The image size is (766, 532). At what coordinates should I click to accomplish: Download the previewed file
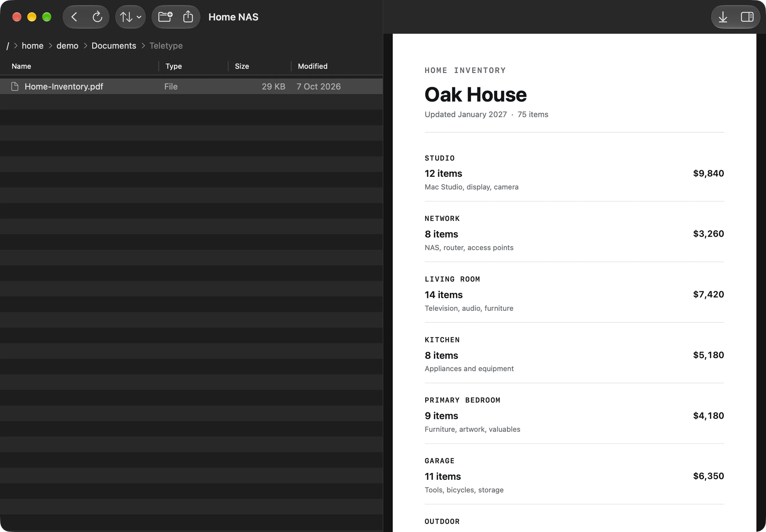click(723, 17)
